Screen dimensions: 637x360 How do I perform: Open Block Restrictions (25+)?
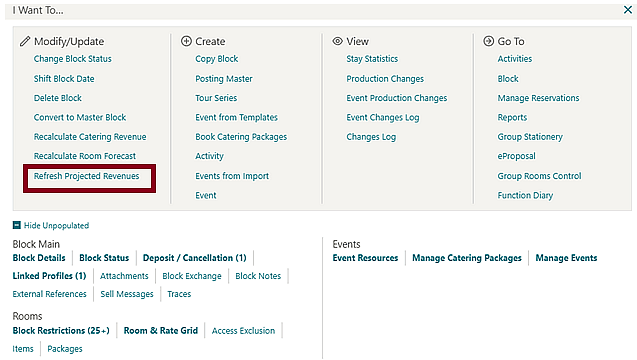coord(61,331)
